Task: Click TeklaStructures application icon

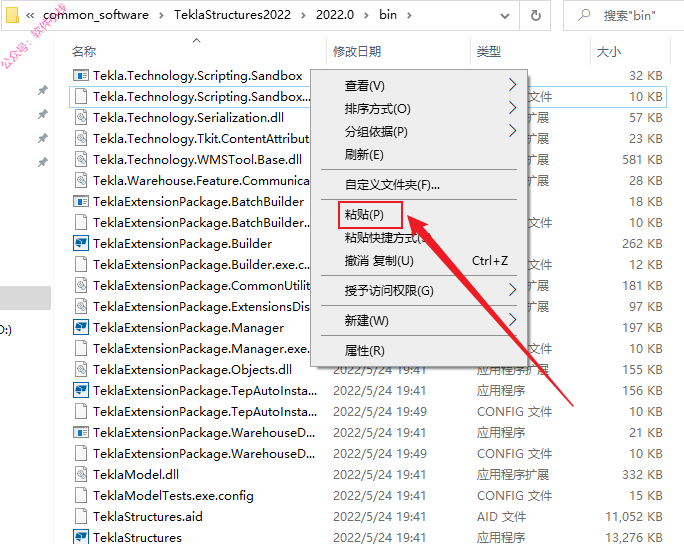Action: click(x=81, y=537)
